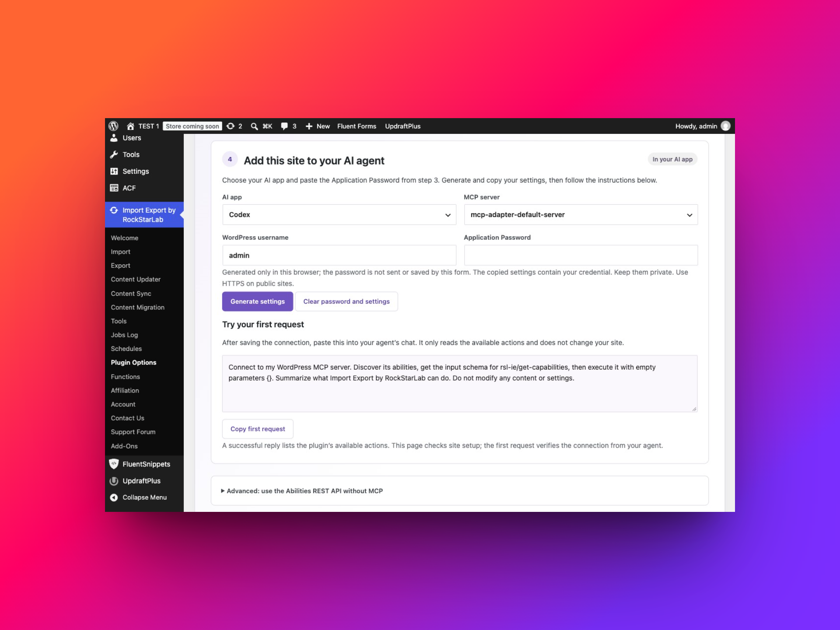This screenshot has width=840, height=630.
Task: Click Store coming soon badge
Action: [x=192, y=126]
